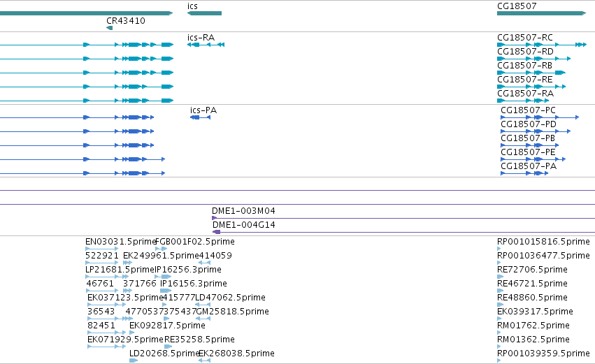The height and width of the screenshot is (364, 595).
Task: Click EST LD47062.5prime
Action: point(230,298)
